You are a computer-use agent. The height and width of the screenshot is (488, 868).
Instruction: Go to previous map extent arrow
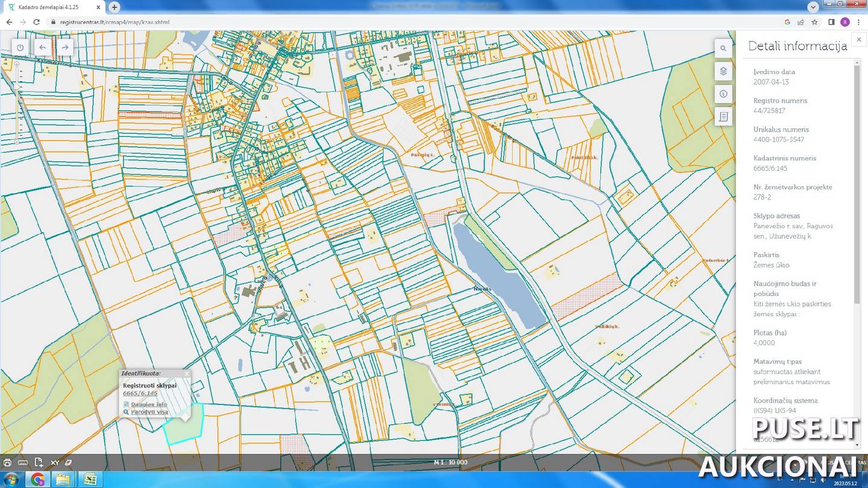[x=42, y=47]
